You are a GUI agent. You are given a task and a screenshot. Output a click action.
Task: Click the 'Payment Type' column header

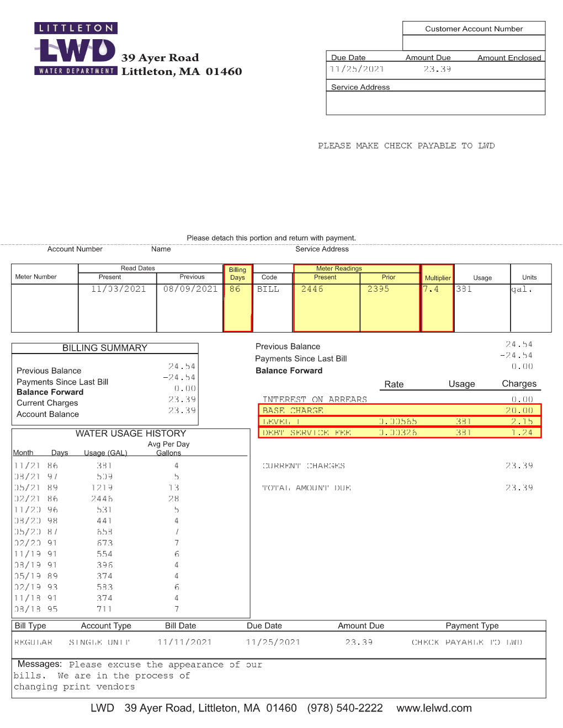tap(472, 626)
